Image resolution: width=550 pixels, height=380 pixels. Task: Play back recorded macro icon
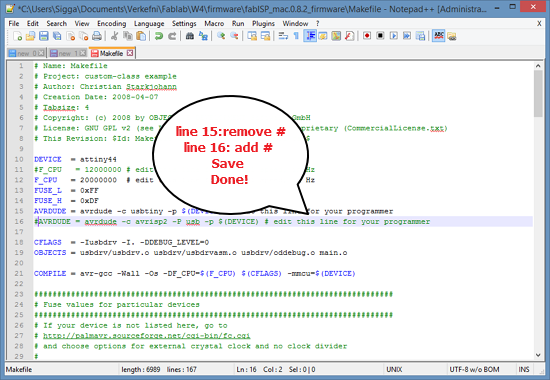(x=394, y=36)
